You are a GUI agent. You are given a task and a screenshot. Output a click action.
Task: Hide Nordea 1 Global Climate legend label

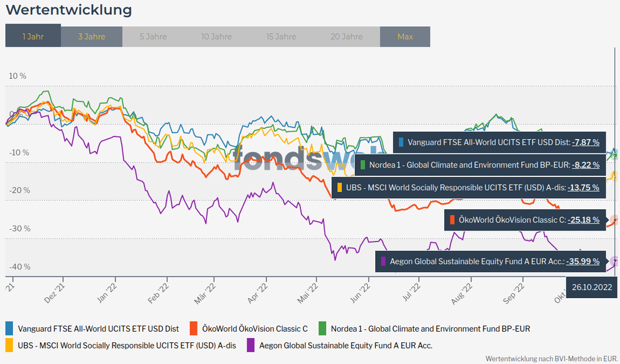pos(430,329)
